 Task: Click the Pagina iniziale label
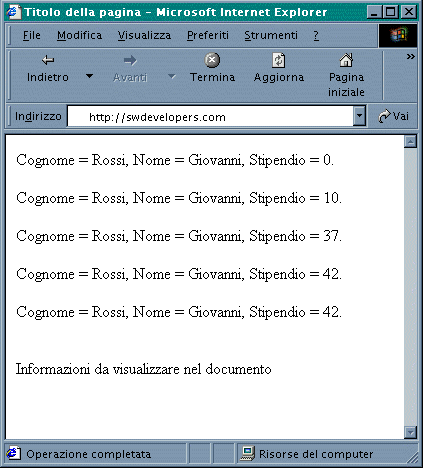coord(346,85)
